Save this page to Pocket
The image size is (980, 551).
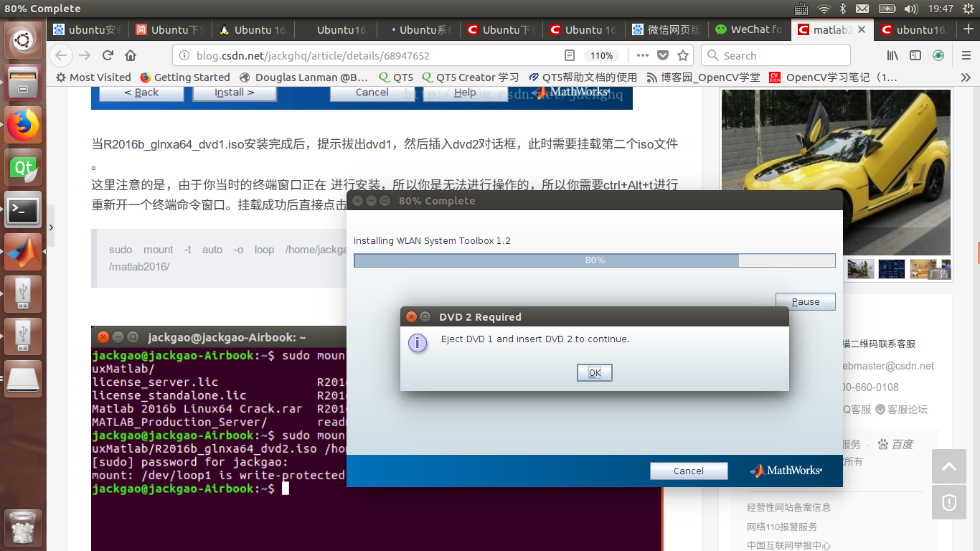pyautogui.click(x=664, y=55)
